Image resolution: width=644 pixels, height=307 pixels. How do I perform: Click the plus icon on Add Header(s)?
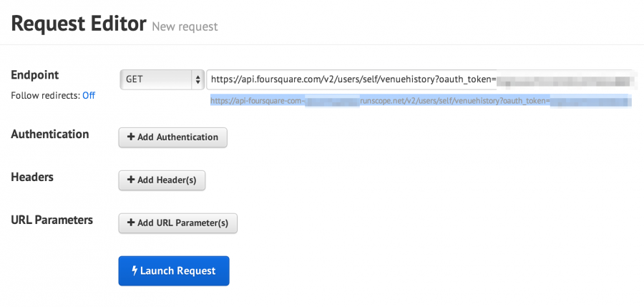pos(131,180)
